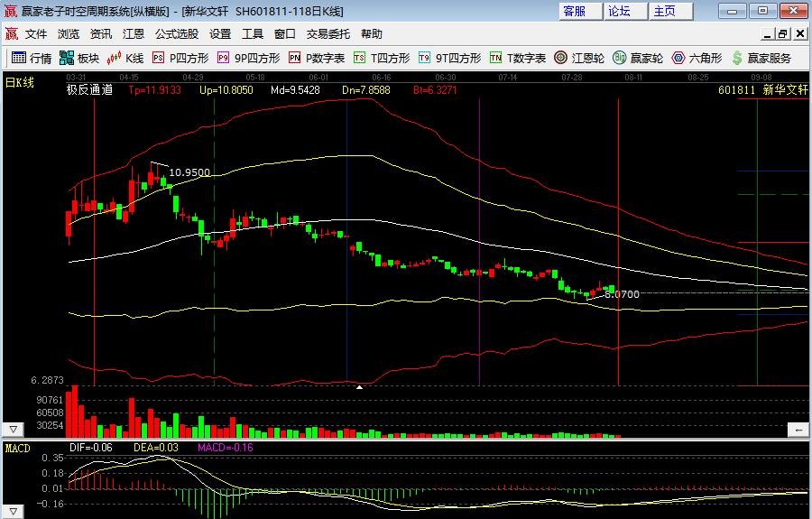Click the left arrow button beside volume panel

tap(798, 430)
